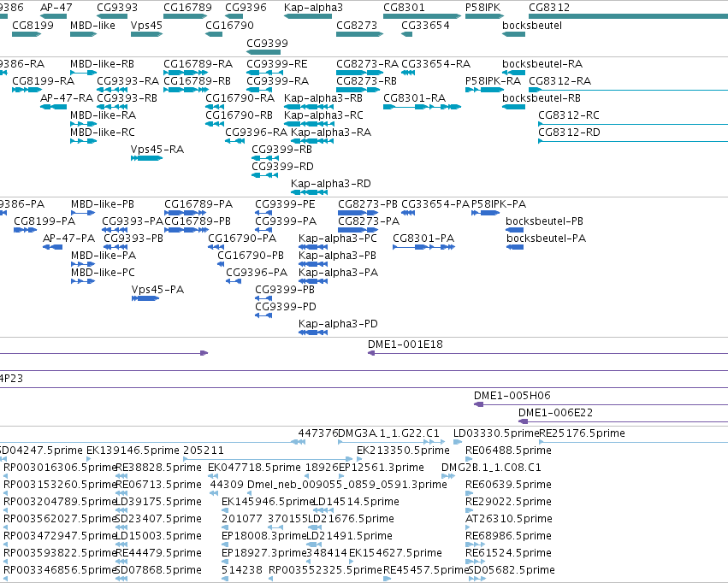The height and width of the screenshot is (583, 728).
Task: Click transcript Vps45-RA
Action: pyautogui.click(x=157, y=150)
